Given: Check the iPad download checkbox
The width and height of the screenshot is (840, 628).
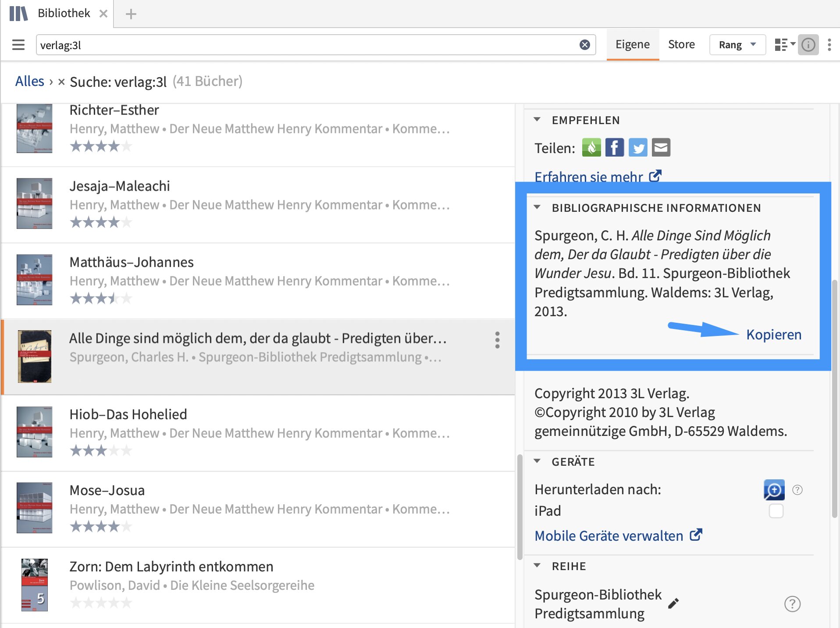Looking at the screenshot, I should tap(776, 511).
